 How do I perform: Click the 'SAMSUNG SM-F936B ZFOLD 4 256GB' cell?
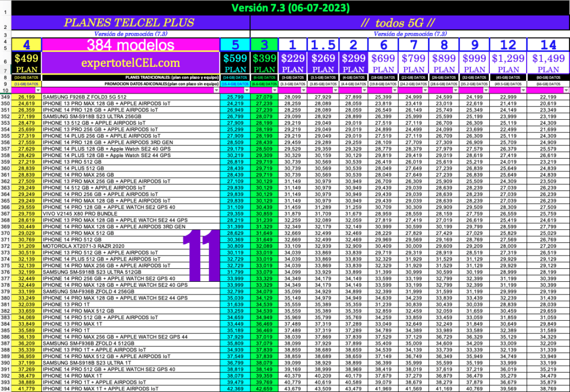click(x=130, y=292)
